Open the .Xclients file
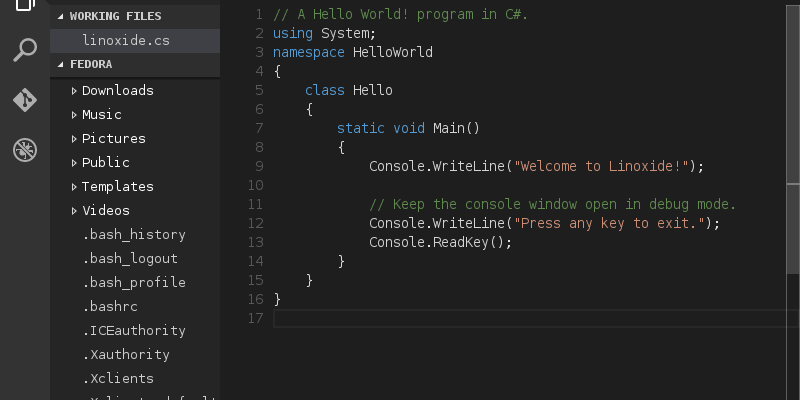The height and width of the screenshot is (400, 800). click(x=118, y=379)
